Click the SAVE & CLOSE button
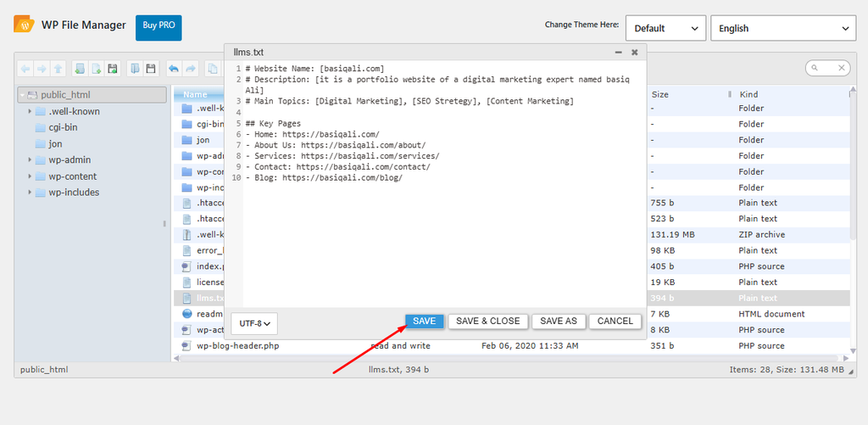The image size is (868, 425). tap(487, 322)
